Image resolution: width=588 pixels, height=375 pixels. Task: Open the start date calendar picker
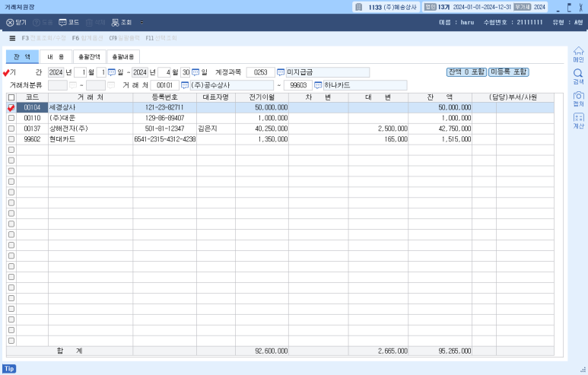112,72
